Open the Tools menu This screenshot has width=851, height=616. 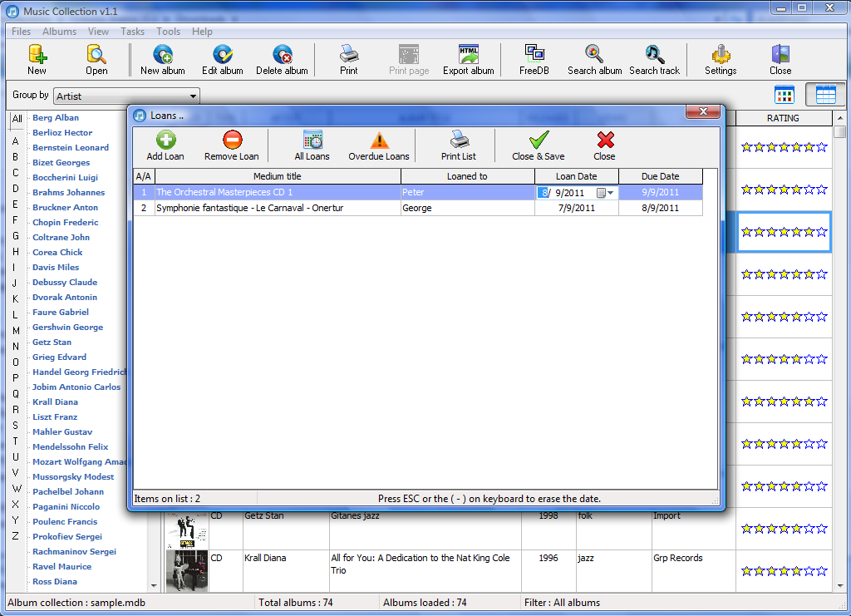coord(168,32)
